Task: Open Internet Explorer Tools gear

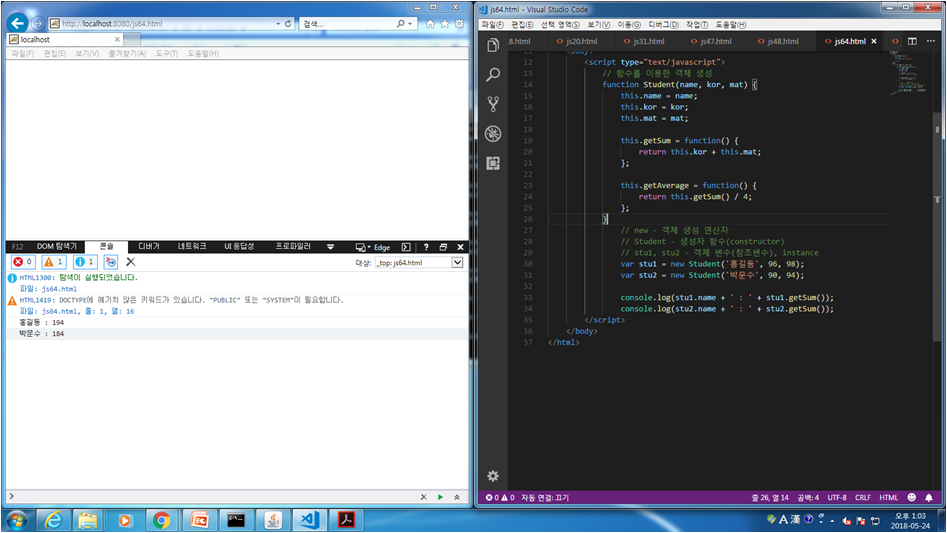Action: 460,24
